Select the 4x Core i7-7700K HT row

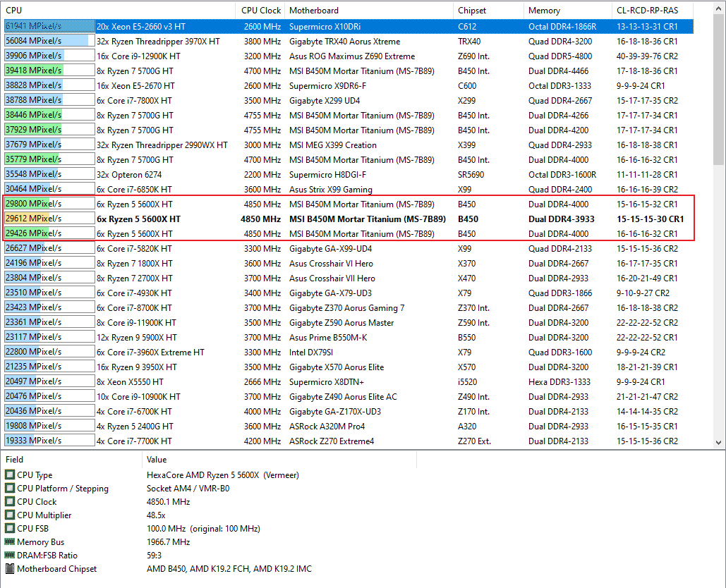[349, 441]
